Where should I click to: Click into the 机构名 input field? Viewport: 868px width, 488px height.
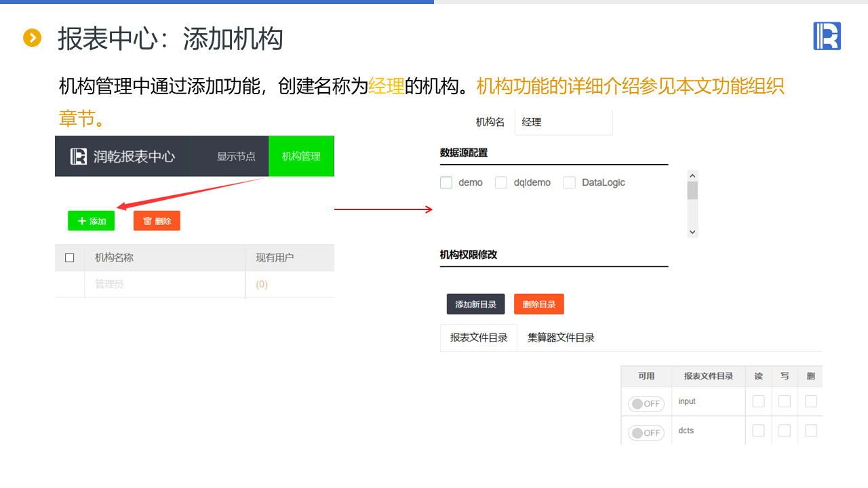coord(563,123)
